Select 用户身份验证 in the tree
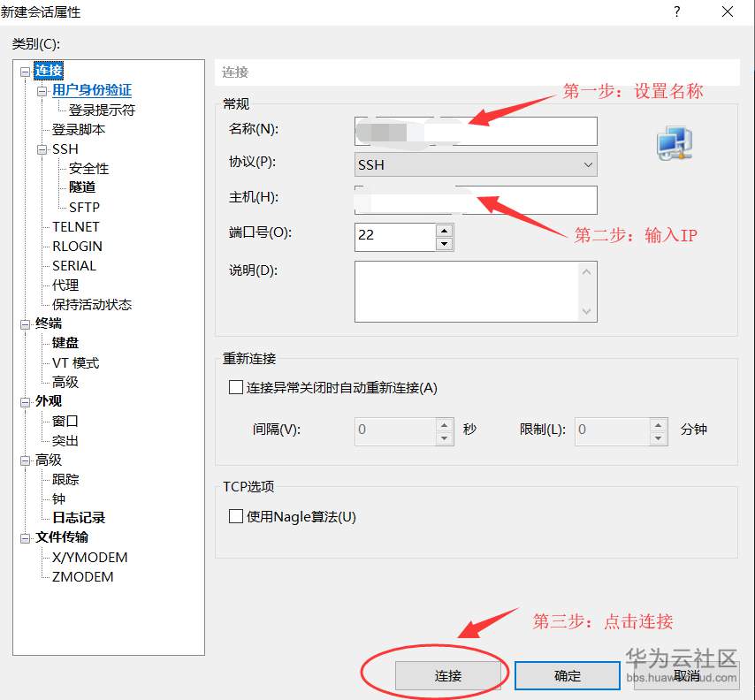This screenshot has height=700, width=755. coord(91,90)
